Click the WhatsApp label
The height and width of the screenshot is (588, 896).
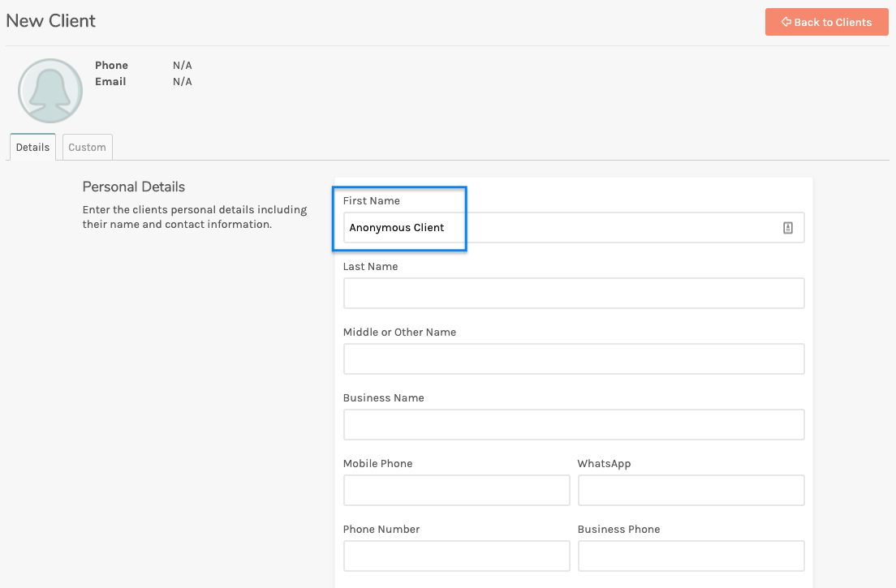(604, 464)
